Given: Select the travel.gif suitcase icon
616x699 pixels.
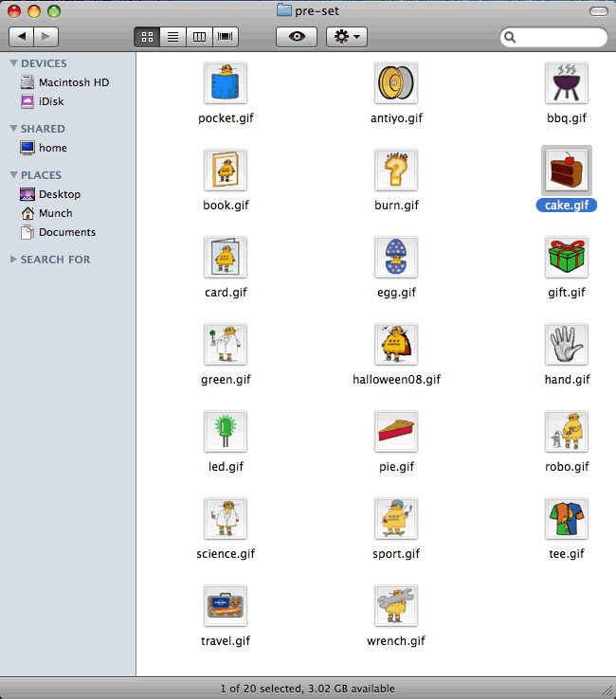Looking at the screenshot, I should coord(226,606).
